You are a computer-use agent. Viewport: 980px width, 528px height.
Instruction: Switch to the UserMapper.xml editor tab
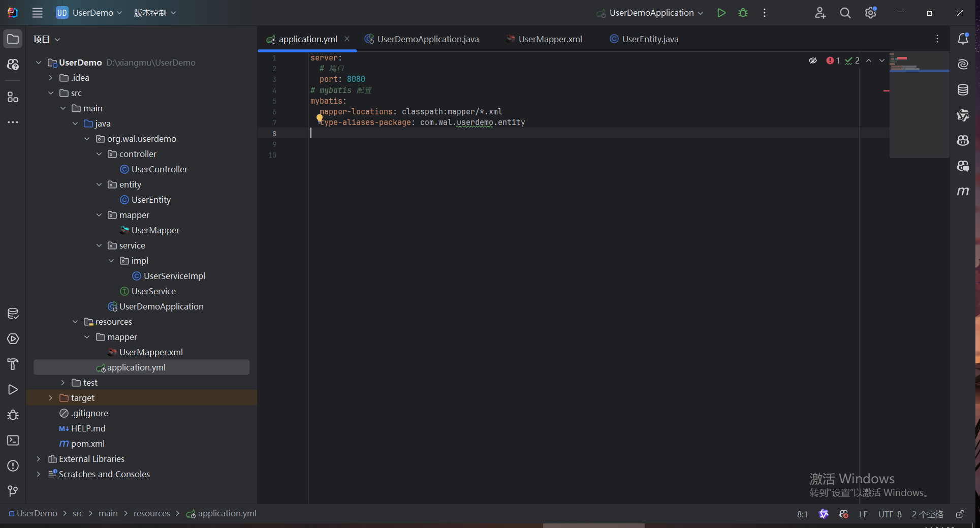click(550, 39)
